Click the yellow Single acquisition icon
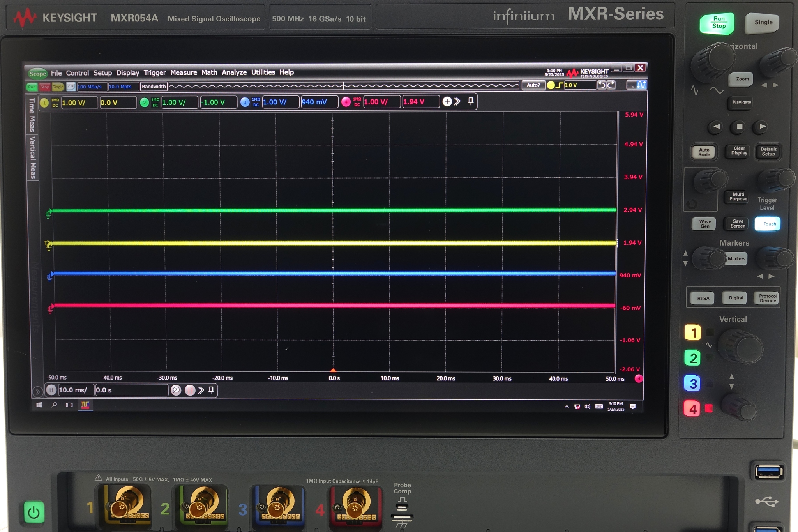 click(58, 87)
